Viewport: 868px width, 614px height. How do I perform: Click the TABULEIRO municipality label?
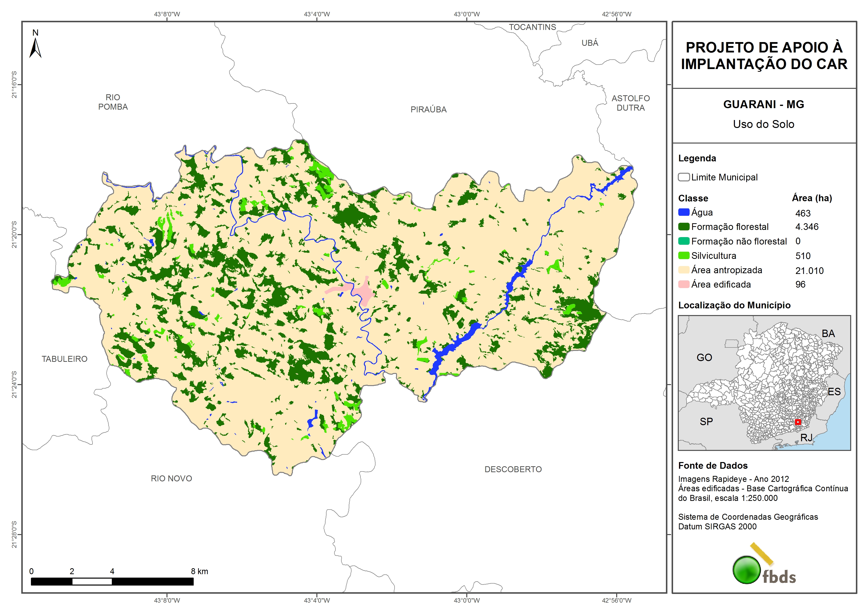[64, 359]
